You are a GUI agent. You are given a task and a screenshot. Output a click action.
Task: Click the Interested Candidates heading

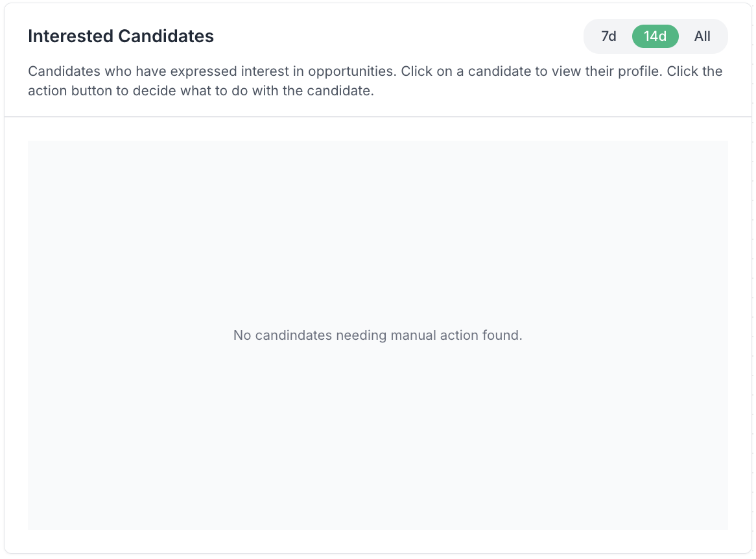121,36
